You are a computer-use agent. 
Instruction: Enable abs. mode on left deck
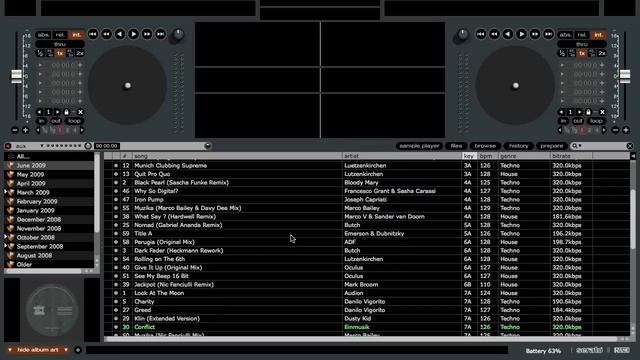(x=43, y=35)
